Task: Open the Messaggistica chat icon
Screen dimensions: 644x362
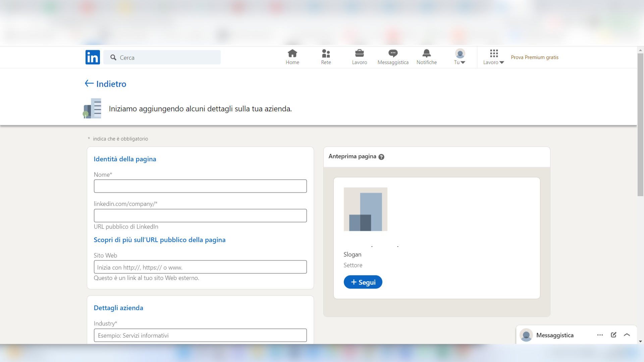Action: [x=393, y=53]
